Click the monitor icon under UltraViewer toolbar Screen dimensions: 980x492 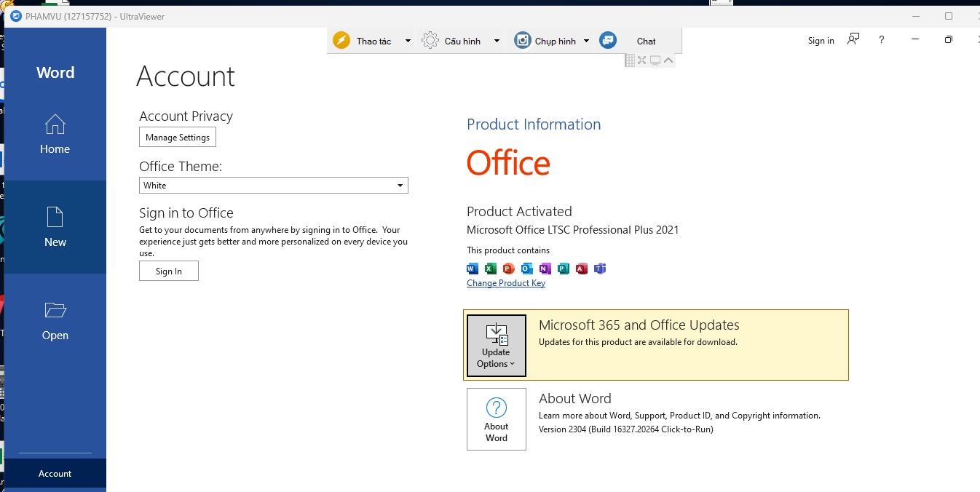(x=655, y=60)
